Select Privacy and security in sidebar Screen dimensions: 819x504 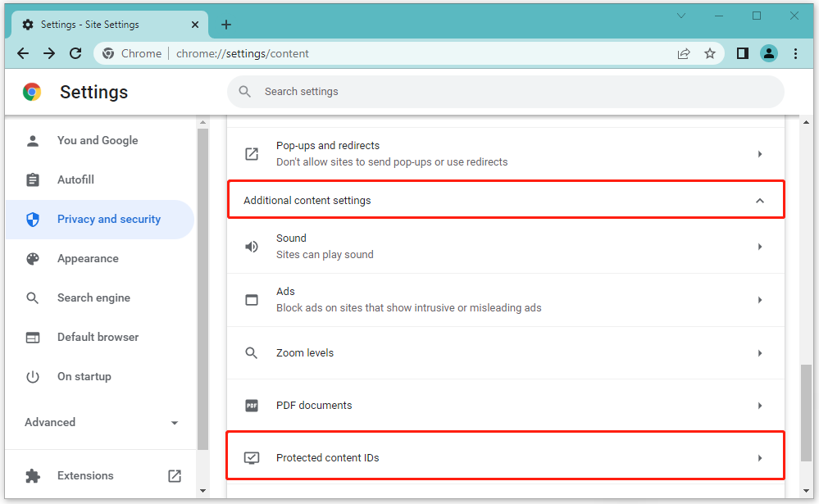coord(108,220)
